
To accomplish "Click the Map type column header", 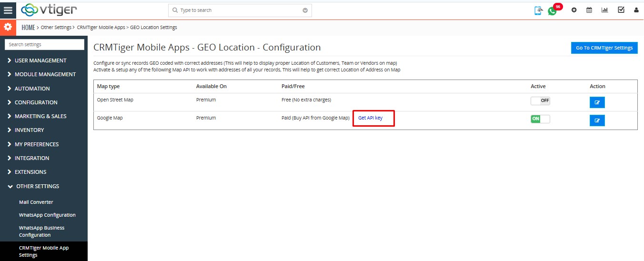I will 108,86.
